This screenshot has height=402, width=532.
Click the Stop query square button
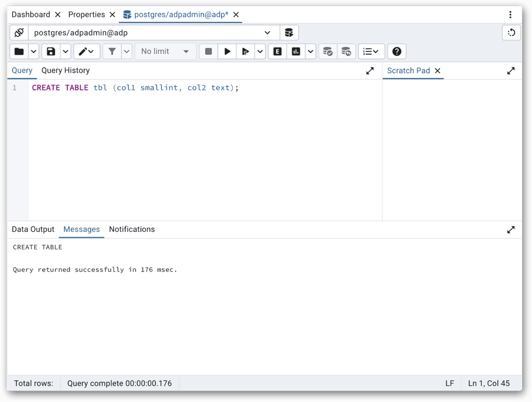click(208, 51)
